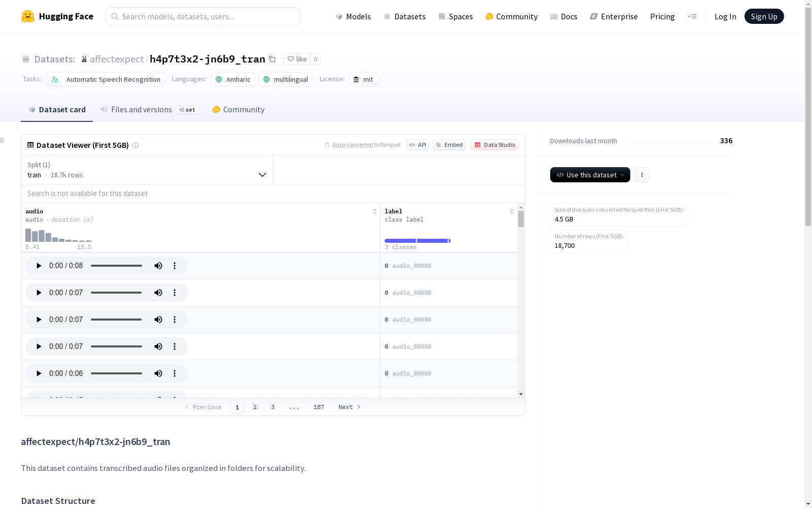This screenshot has width=812, height=508.
Task: Open the API button
Action: pyautogui.click(x=418, y=145)
